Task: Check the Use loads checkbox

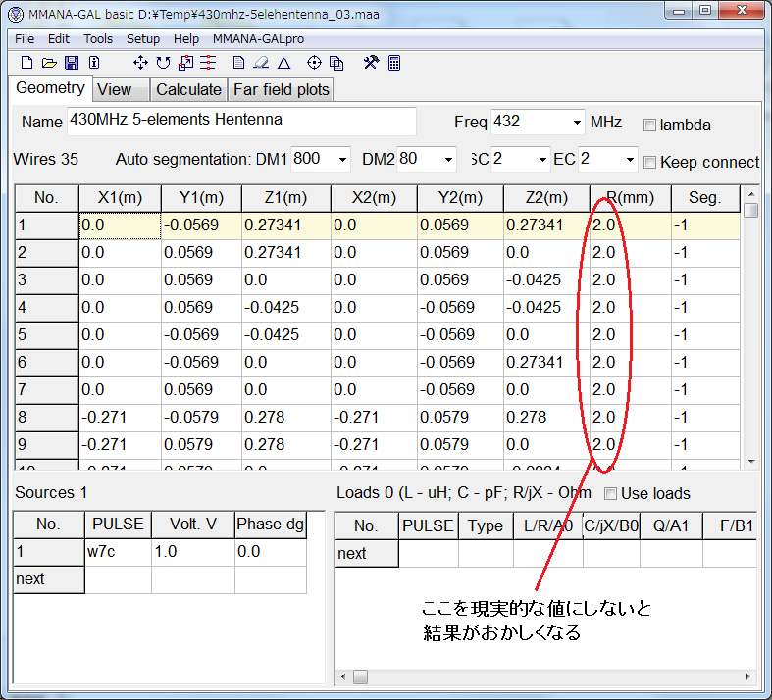Action: point(611,493)
